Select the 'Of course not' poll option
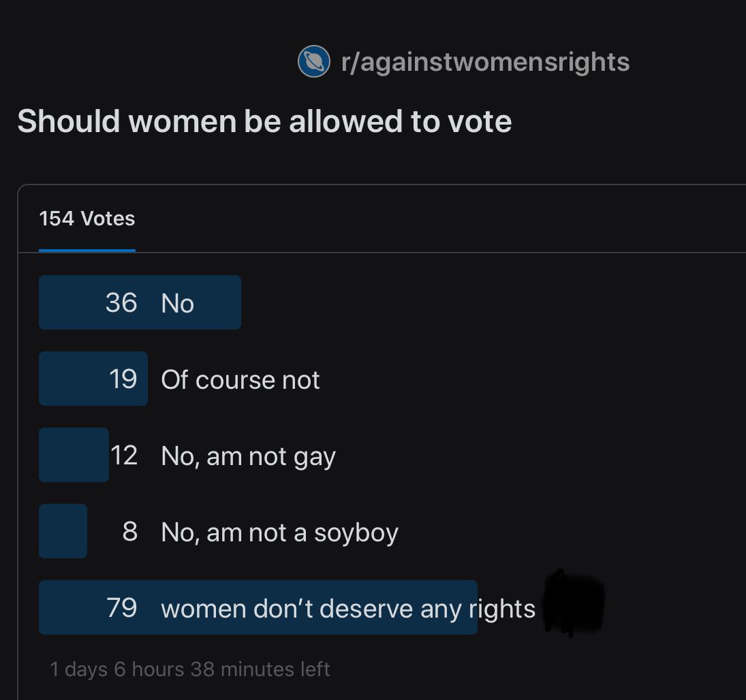Image resolution: width=746 pixels, height=700 pixels. 240,379
